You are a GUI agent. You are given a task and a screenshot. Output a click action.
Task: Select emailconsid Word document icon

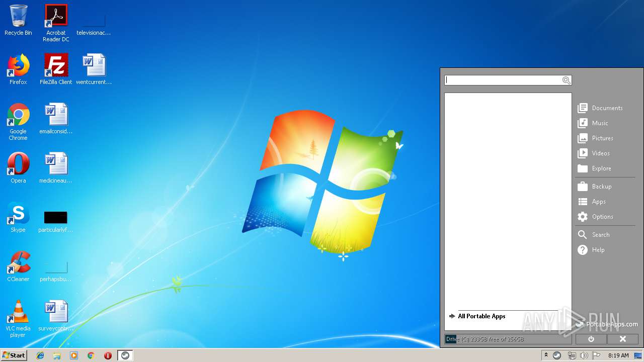coord(56,119)
